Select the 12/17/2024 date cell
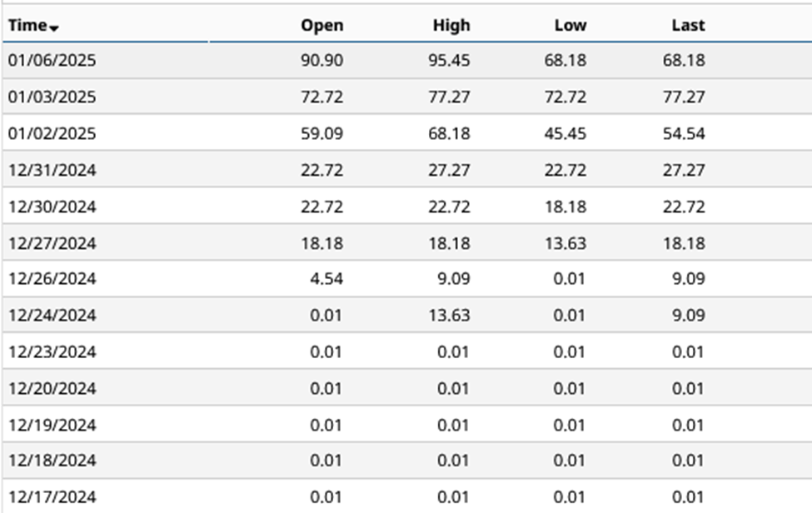This screenshot has width=812, height=513. (52, 498)
